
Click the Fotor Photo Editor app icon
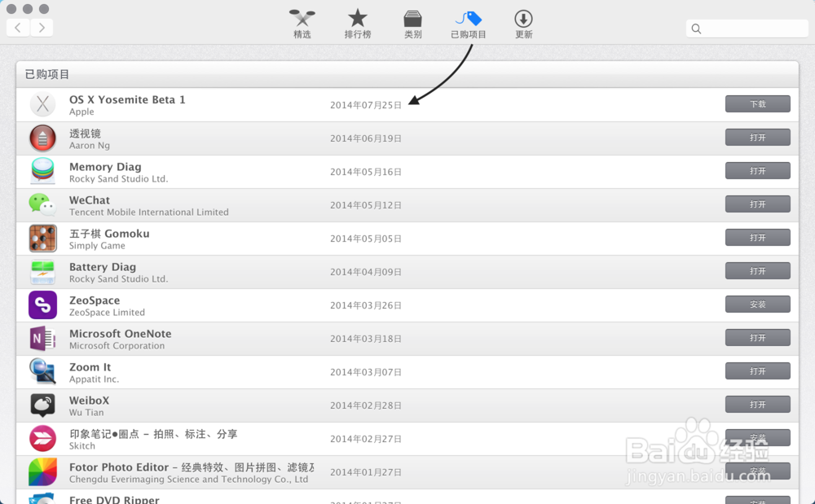42,471
